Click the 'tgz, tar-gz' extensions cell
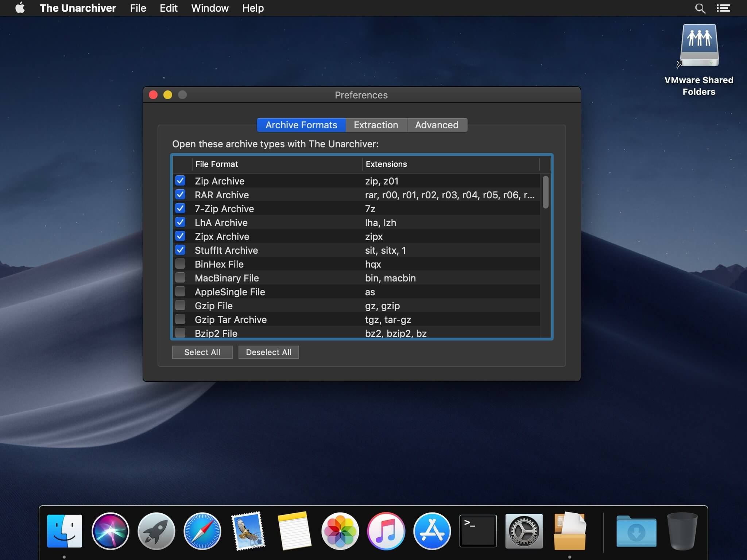 388,319
